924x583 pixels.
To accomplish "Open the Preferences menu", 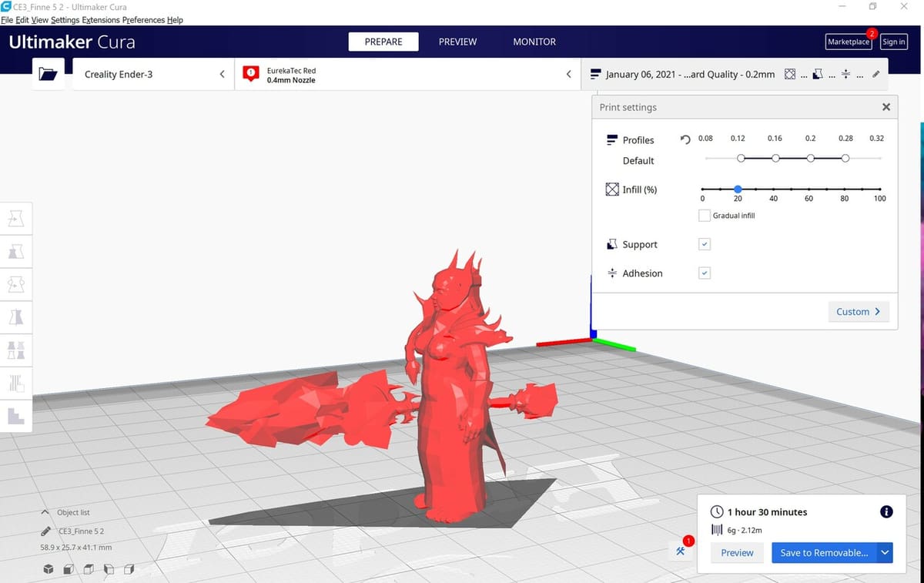I will coord(143,20).
